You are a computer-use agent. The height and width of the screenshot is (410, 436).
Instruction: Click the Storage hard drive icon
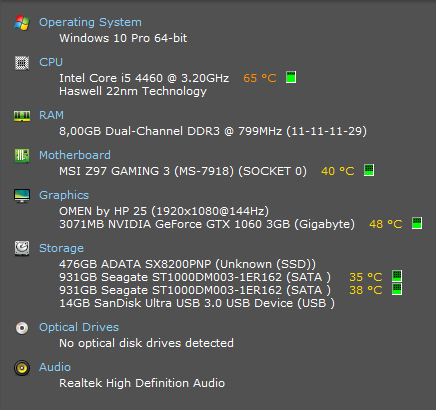tap(22, 248)
